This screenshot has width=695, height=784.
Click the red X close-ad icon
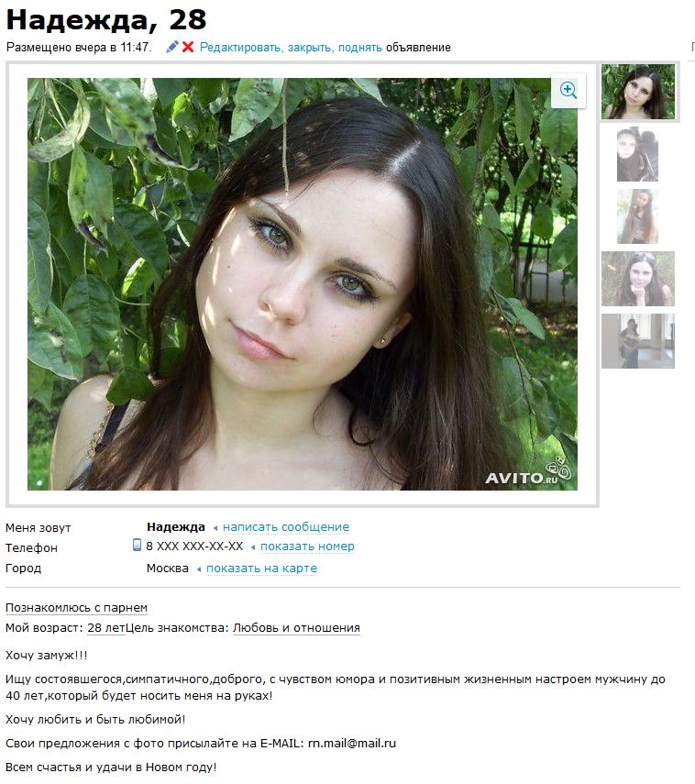[188, 47]
